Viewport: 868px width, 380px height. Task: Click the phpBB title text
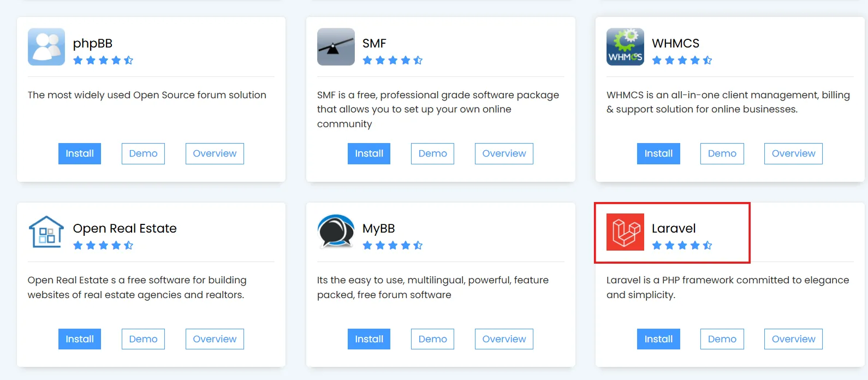click(93, 43)
